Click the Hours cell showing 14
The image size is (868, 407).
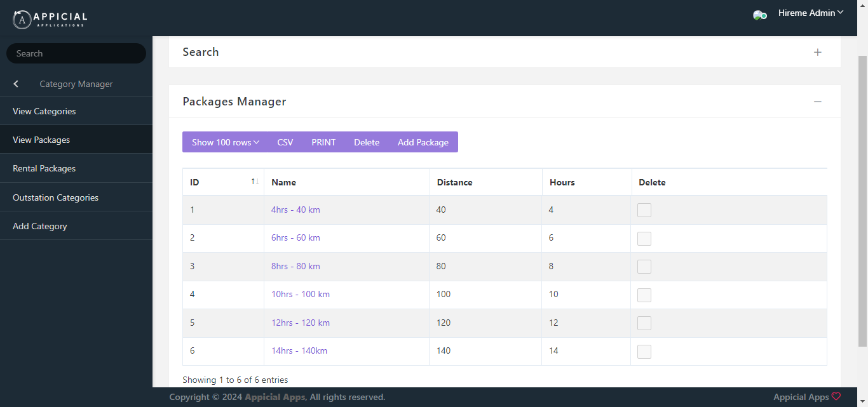[x=587, y=351]
